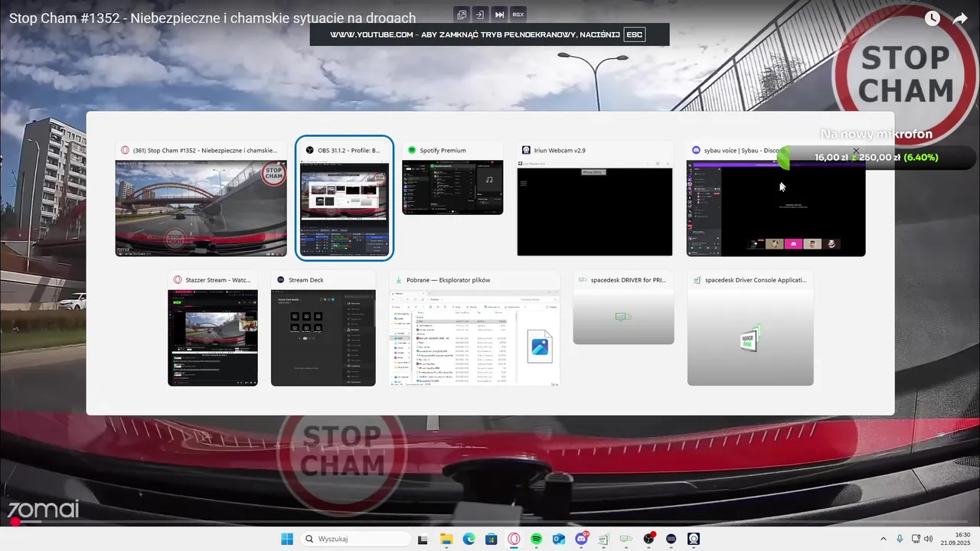Open Spotify from the taskbar

(537, 539)
